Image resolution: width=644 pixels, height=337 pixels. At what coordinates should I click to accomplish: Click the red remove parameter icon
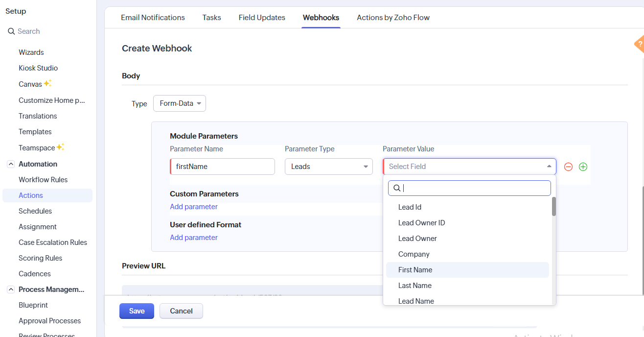[568, 167]
